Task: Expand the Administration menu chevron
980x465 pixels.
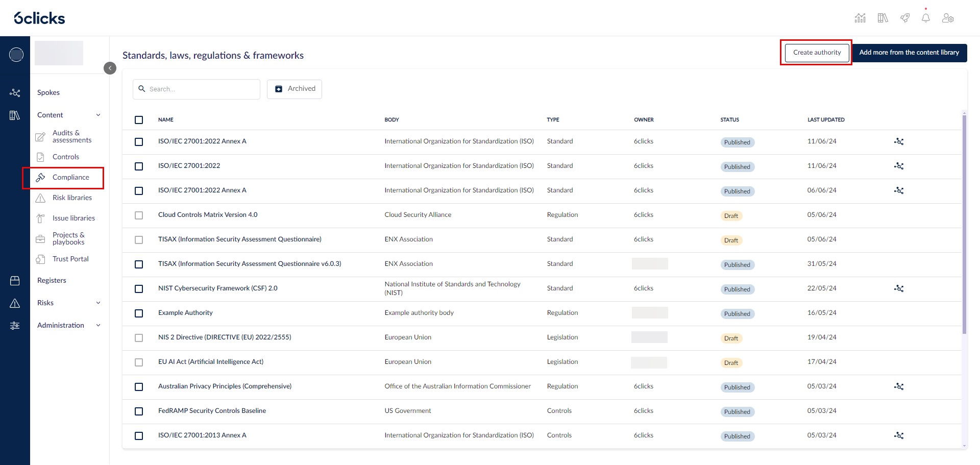Action: pyautogui.click(x=99, y=325)
